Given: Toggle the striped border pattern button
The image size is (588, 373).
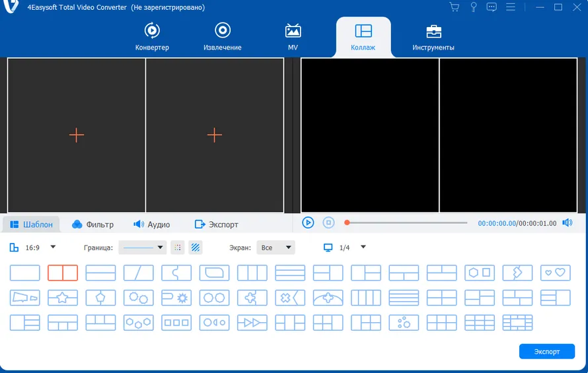Looking at the screenshot, I should tap(196, 248).
